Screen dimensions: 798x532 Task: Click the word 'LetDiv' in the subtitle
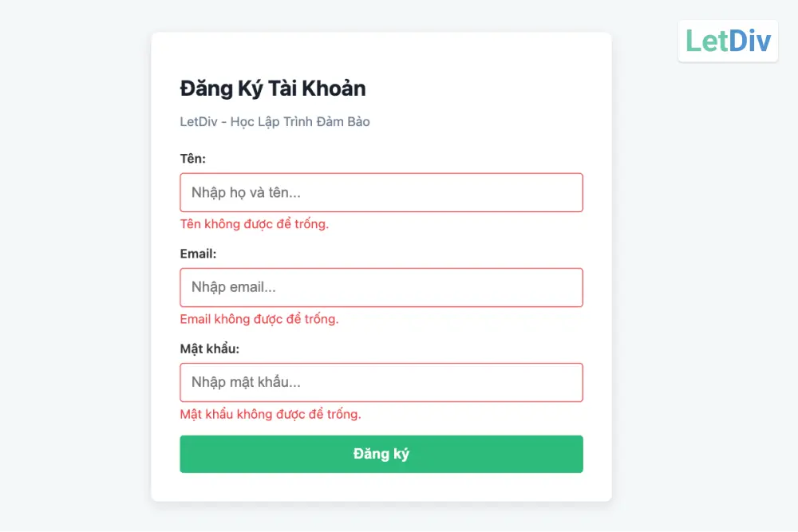199,122
